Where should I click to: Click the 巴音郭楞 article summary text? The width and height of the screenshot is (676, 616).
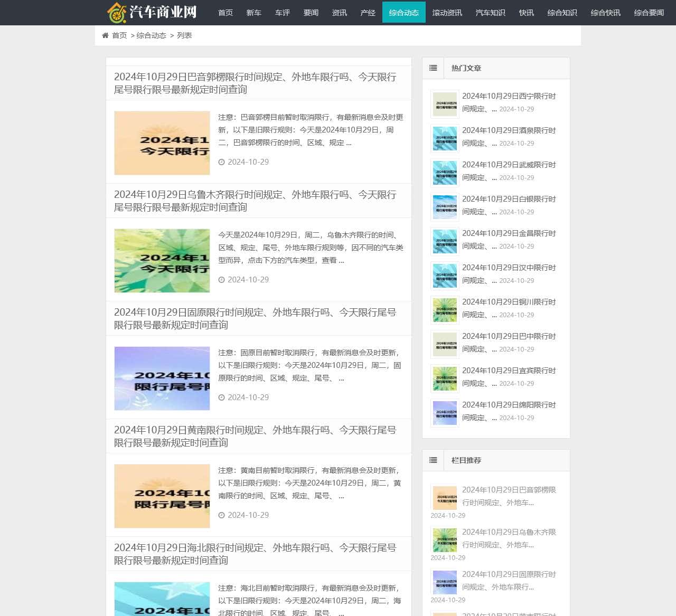coord(311,130)
